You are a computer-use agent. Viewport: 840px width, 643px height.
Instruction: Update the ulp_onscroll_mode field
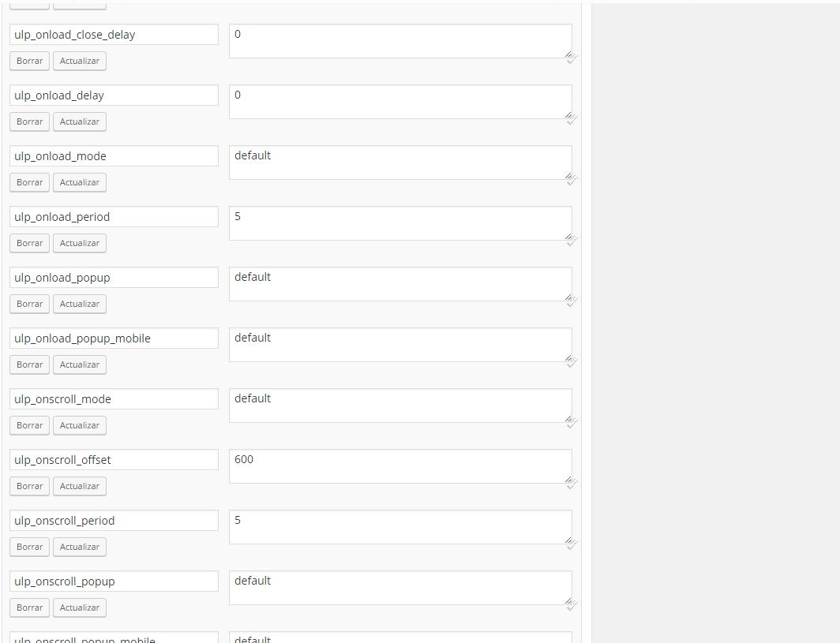tap(79, 425)
